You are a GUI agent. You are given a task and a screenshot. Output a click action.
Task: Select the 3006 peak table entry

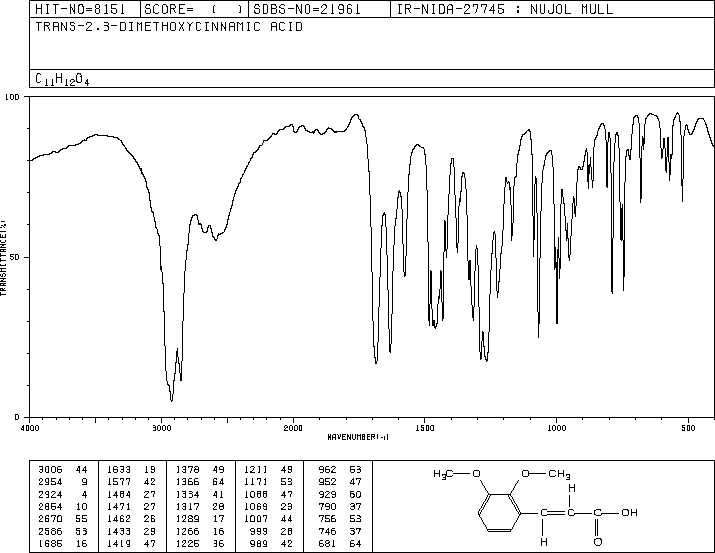click(x=63, y=469)
